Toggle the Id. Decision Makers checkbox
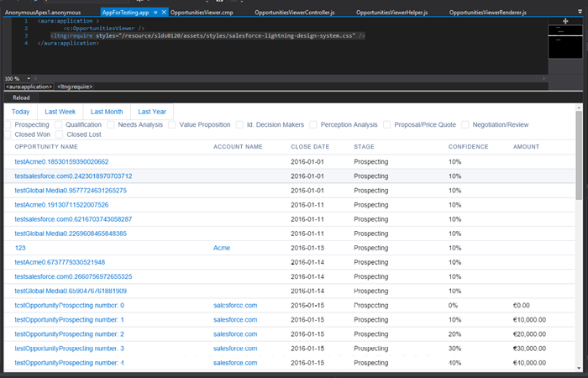 click(239, 124)
